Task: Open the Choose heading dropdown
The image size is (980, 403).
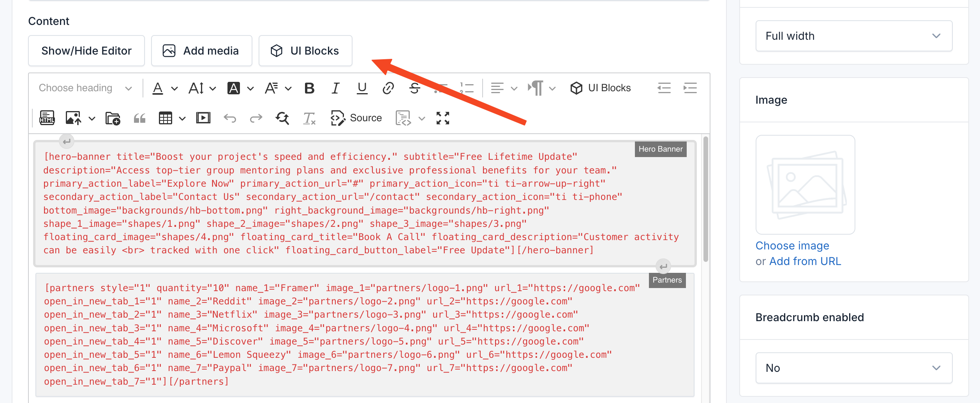Action: 85,88
